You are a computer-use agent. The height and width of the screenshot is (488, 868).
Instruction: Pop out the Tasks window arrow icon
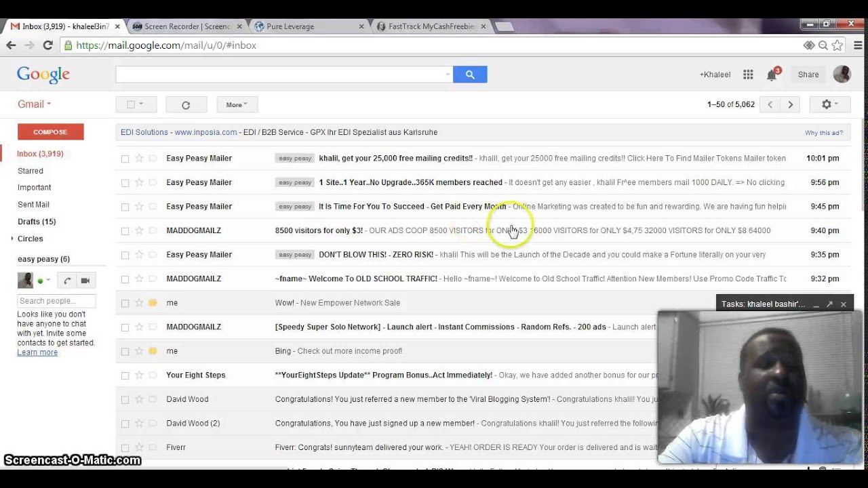(829, 304)
